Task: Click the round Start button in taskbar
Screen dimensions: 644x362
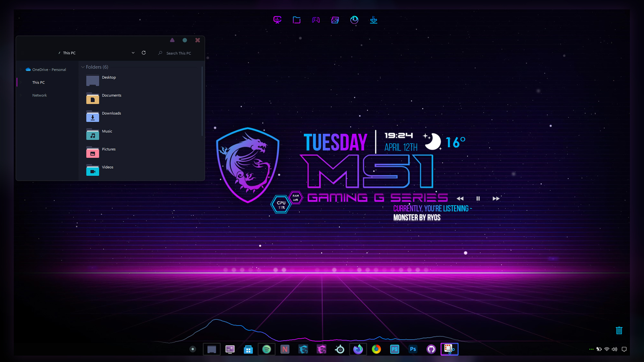Action: click(x=193, y=349)
